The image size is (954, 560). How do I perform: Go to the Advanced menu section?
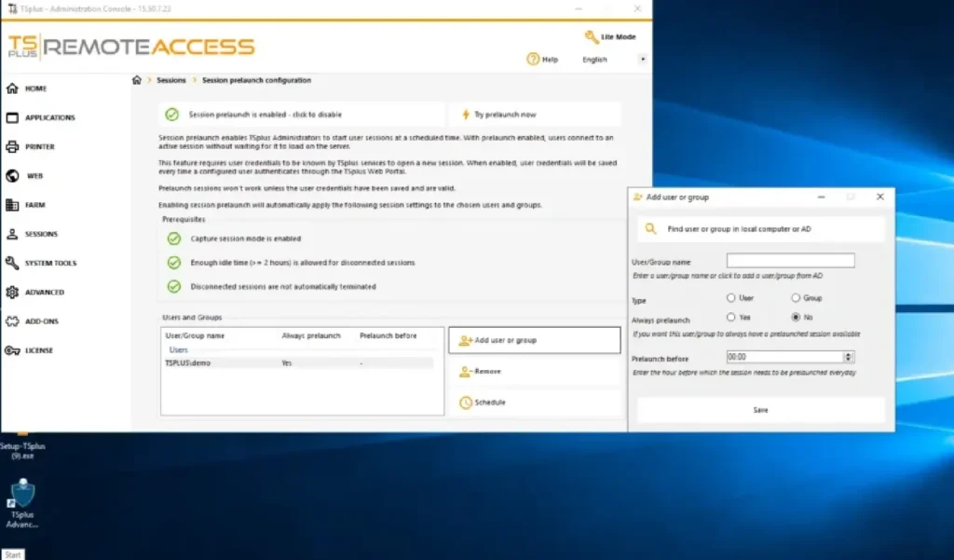(45, 293)
